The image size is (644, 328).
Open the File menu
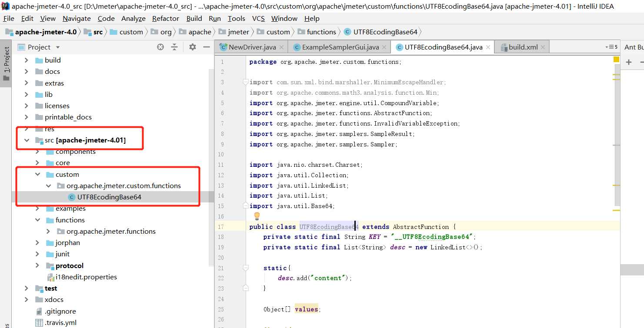[9, 18]
